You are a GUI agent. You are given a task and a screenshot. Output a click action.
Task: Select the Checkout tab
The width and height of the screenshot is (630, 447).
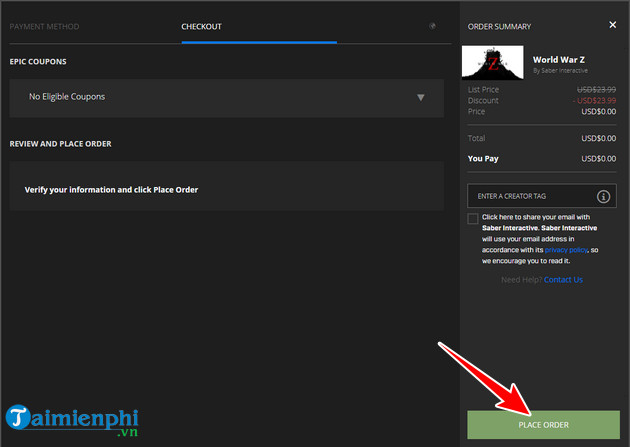201,27
